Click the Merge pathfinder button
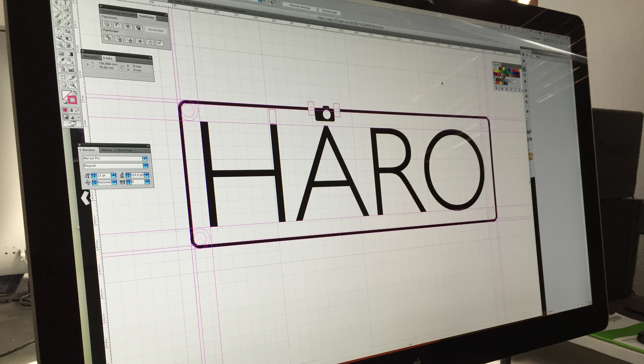 click(130, 40)
